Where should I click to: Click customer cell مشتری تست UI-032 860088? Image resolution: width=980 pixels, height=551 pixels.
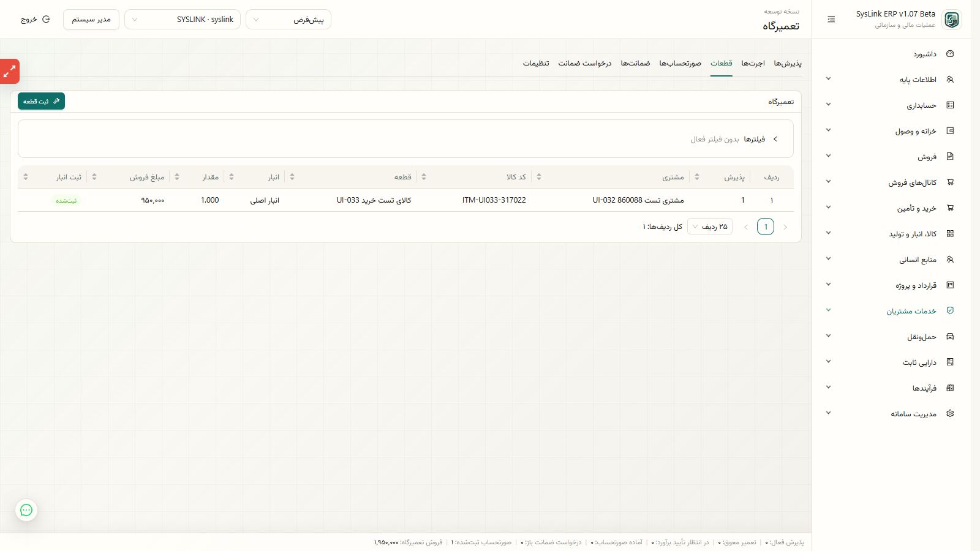coord(638,200)
